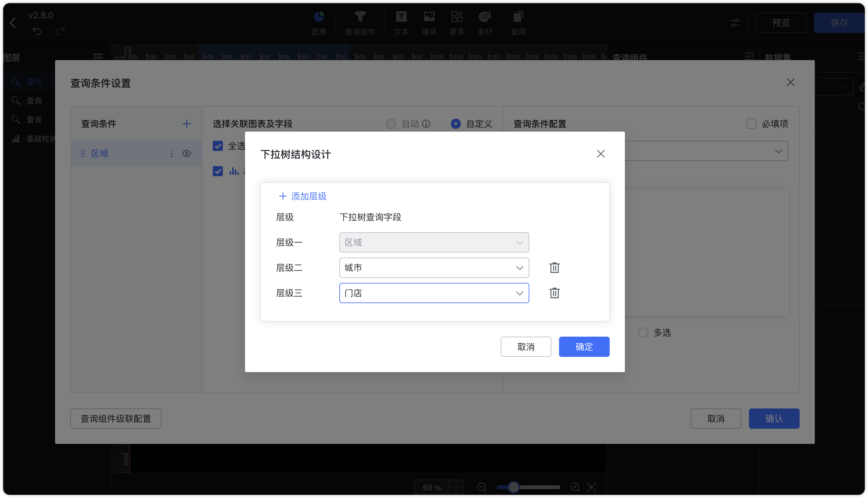Click the redo arrow icon

click(61, 31)
